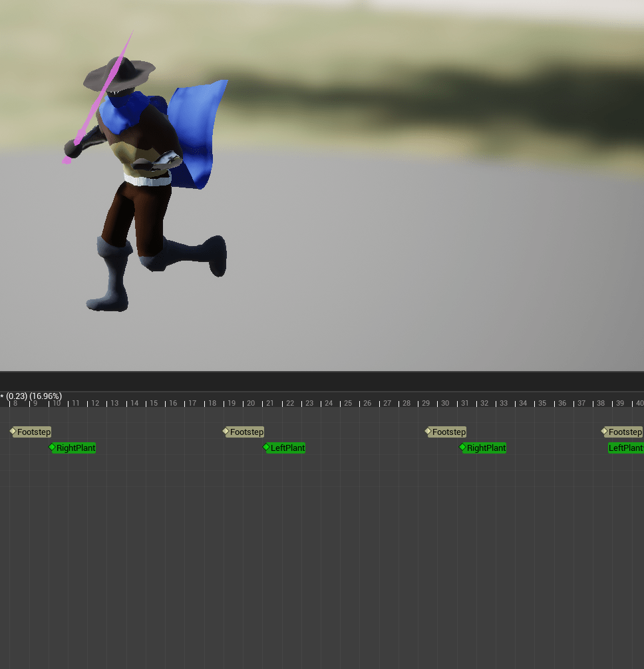Click the diamond of the Footstep notify near frame 29
This screenshot has height=669, width=644.
(x=428, y=431)
